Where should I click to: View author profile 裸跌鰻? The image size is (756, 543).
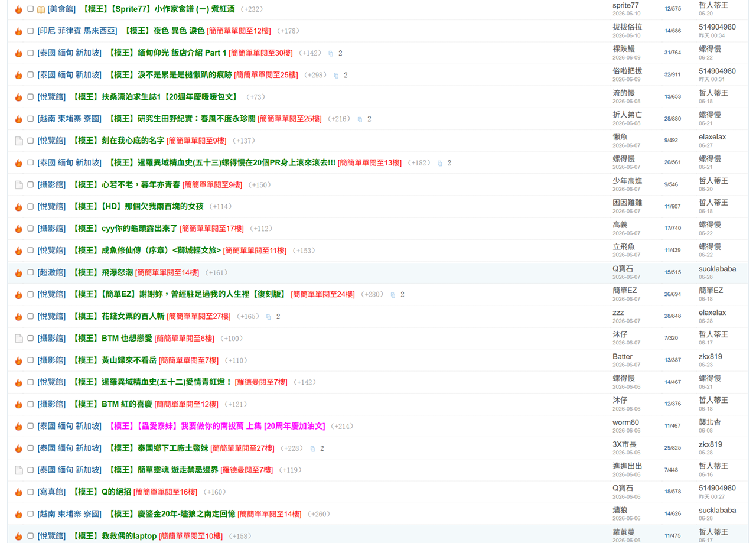tap(623, 49)
